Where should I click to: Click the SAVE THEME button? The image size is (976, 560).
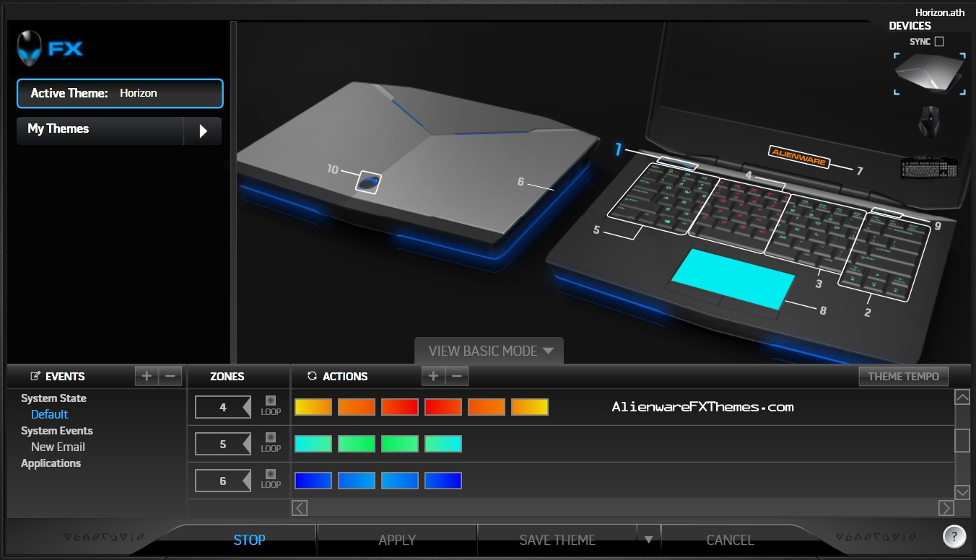point(557,540)
